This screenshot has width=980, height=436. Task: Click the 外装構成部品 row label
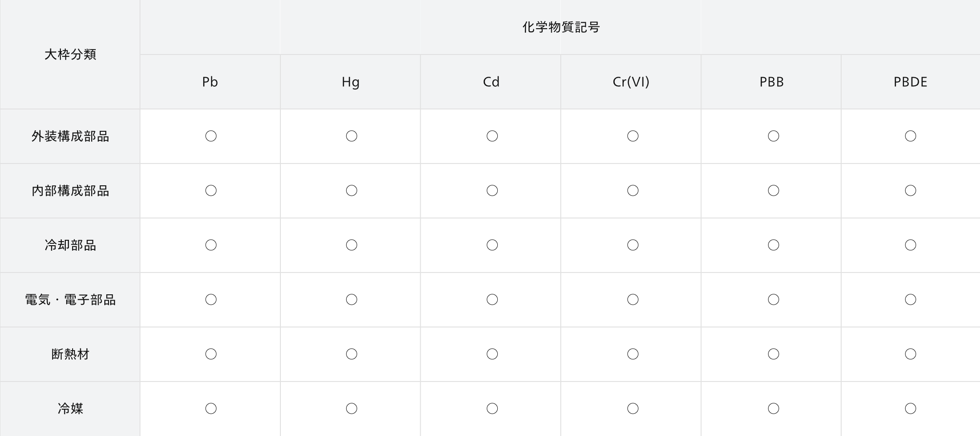pos(70,136)
